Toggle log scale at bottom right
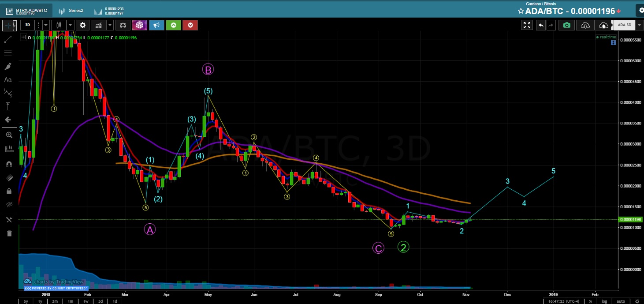Viewport: 644px width, 304px height. pyautogui.click(x=604, y=301)
